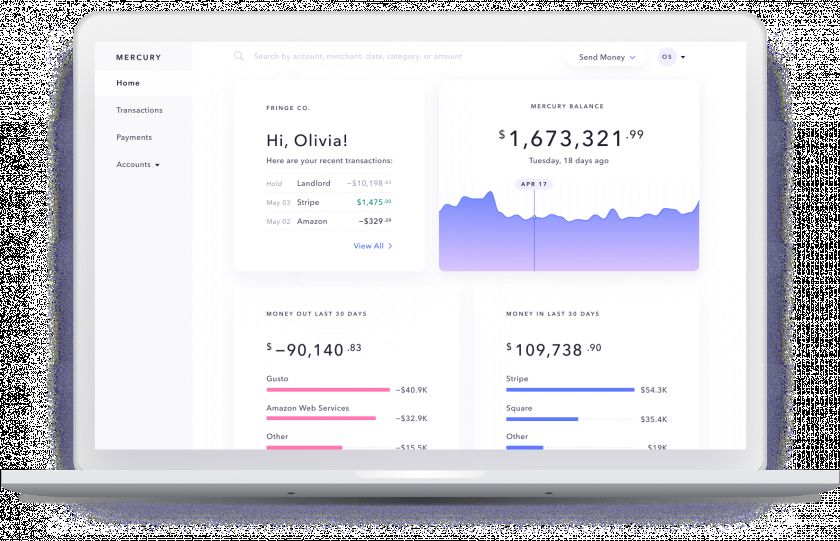Focus the search by account field
This screenshot has width=840, height=541.
tap(358, 56)
